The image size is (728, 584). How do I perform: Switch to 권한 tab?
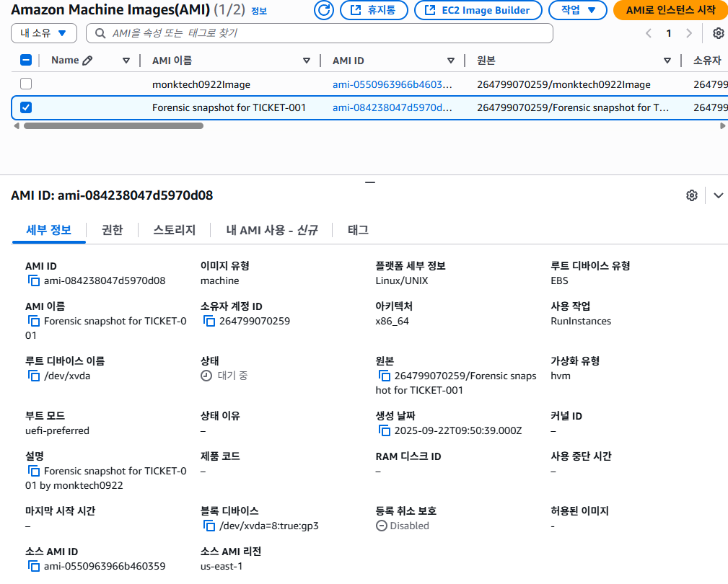point(112,230)
